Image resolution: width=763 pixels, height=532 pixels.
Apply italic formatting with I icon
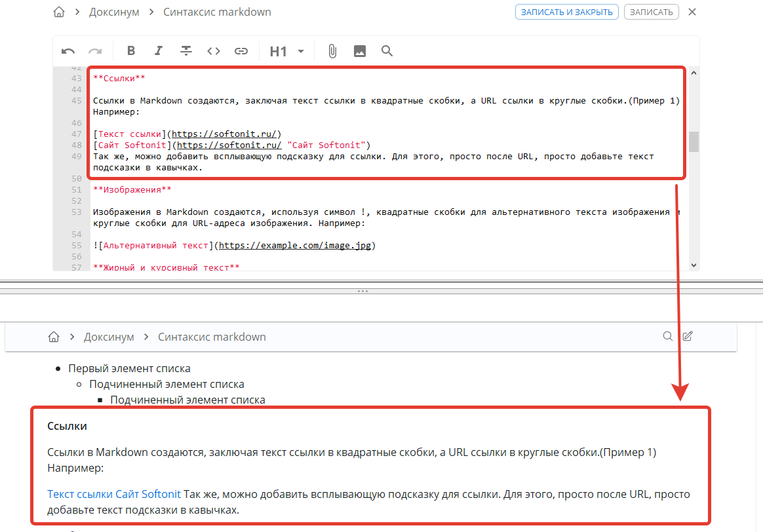click(158, 51)
